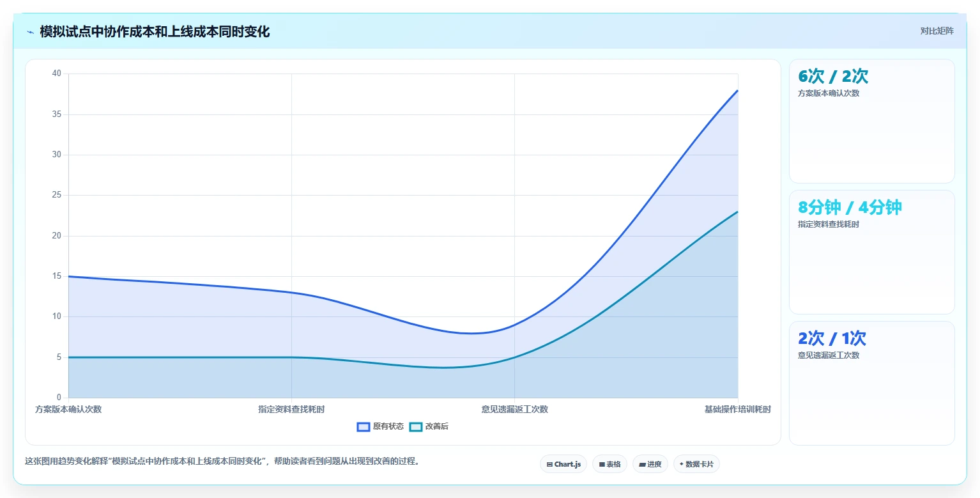Click the description text below the chart
This screenshot has width=980, height=498.
[223, 461]
